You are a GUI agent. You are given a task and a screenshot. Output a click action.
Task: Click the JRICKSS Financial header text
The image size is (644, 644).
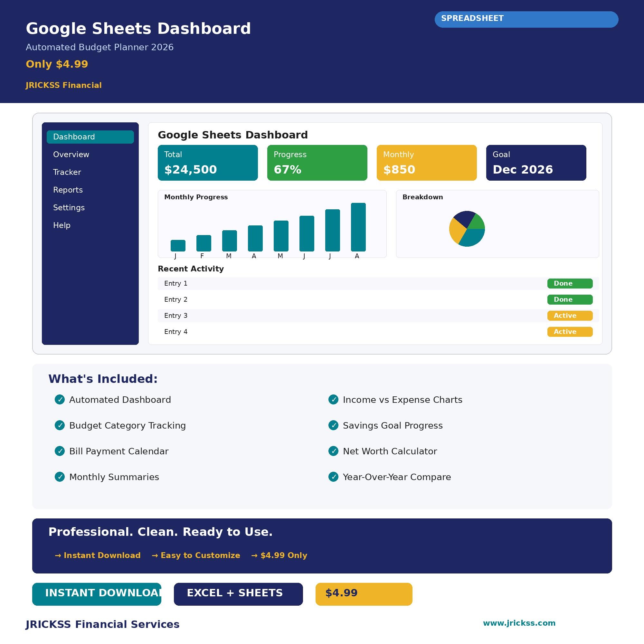[64, 85]
